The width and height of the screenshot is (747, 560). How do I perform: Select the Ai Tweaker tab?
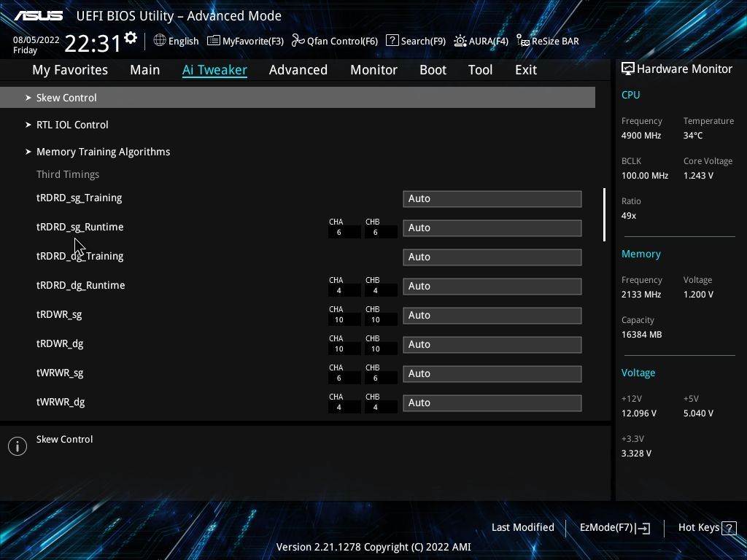(x=214, y=70)
